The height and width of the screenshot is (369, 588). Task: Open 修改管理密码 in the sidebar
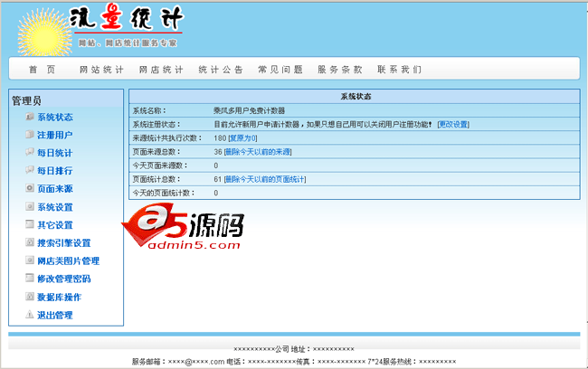coord(64,279)
